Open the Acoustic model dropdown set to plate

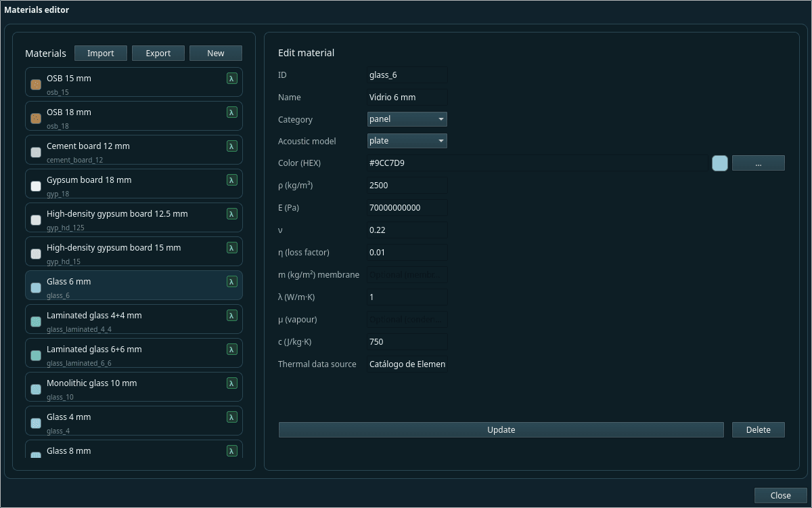[x=407, y=141]
